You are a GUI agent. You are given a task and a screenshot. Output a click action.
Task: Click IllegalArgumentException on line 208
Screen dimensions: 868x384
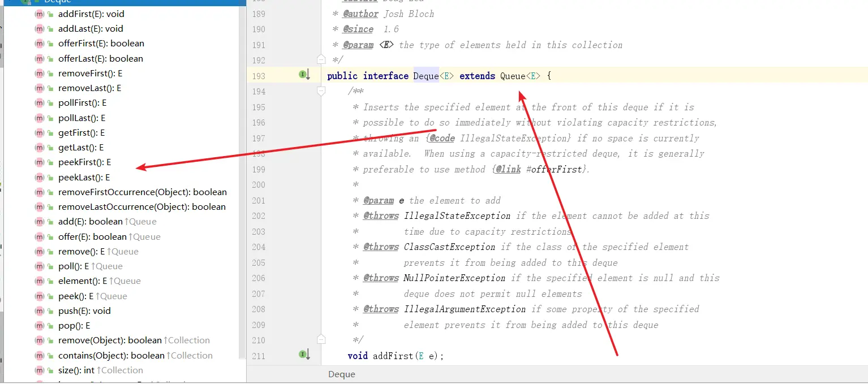tap(465, 309)
